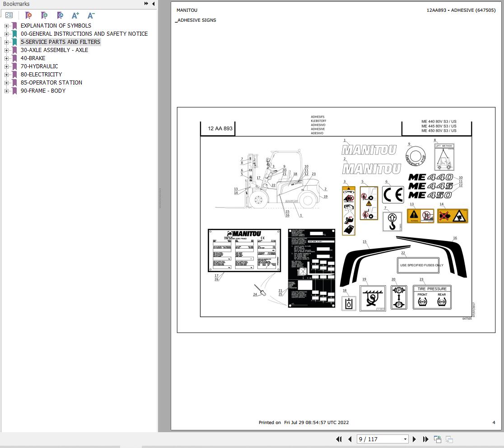Click the delete bookmark icon
The image size is (504, 448).
coord(28,15)
